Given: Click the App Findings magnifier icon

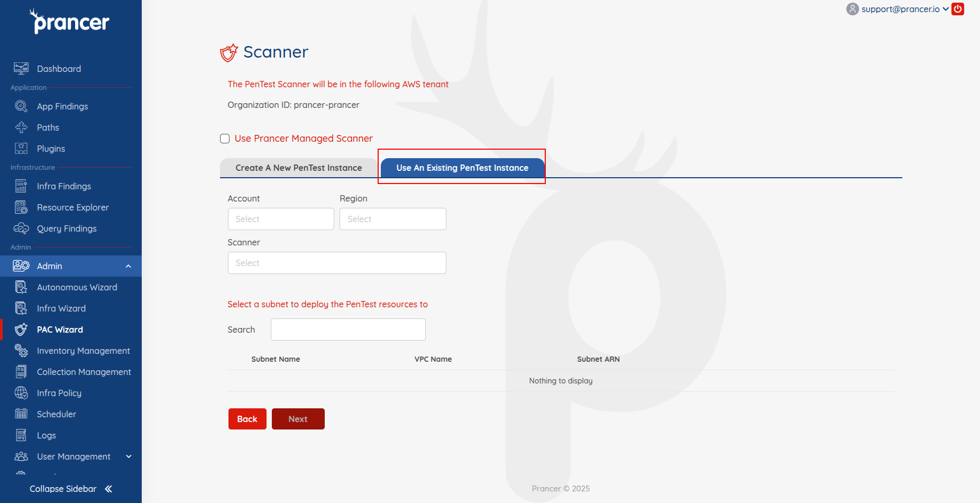Looking at the screenshot, I should tap(21, 106).
